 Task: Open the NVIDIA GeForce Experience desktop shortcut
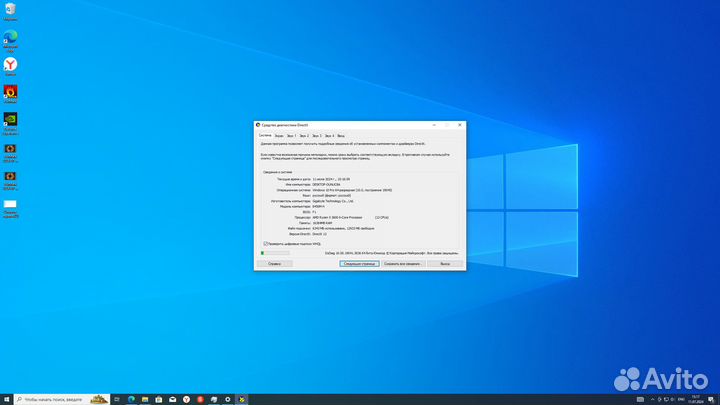pyautogui.click(x=10, y=124)
